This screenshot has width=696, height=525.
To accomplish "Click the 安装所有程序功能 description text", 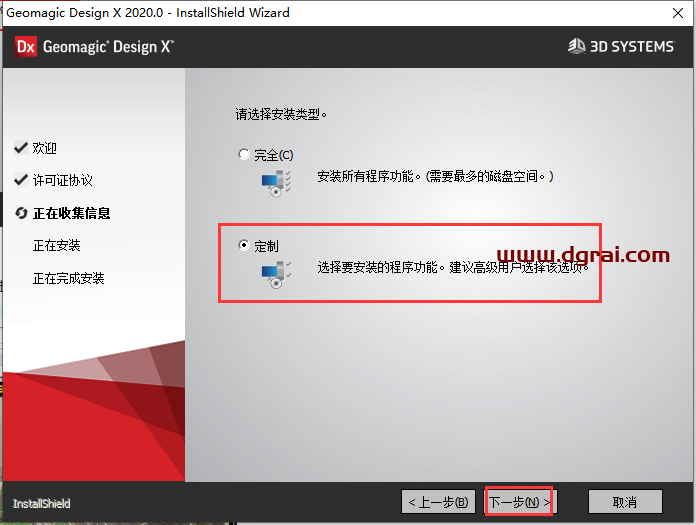I will click(x=435, y=176).
